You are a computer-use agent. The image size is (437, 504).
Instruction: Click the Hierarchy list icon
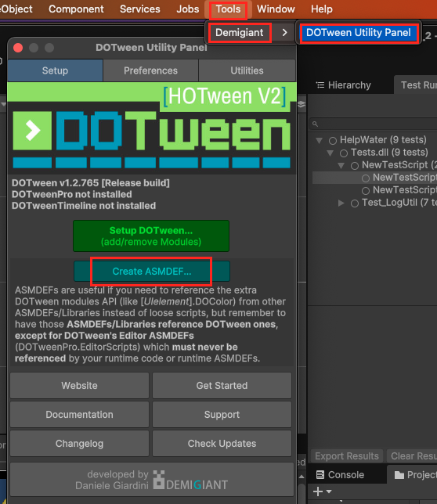coord(320,85)
